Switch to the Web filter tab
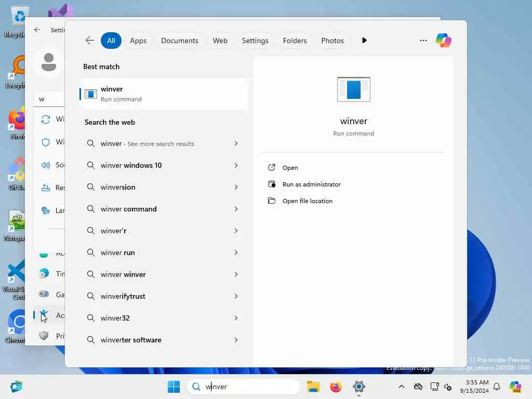The width and height of the screenshot is (532, 399). (220, 41)
